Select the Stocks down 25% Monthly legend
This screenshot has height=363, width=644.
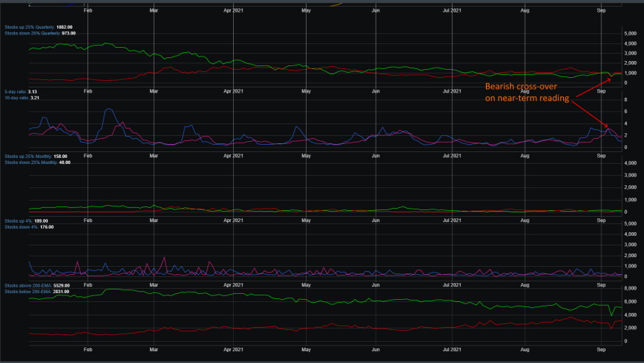click(x=37, y=162)
